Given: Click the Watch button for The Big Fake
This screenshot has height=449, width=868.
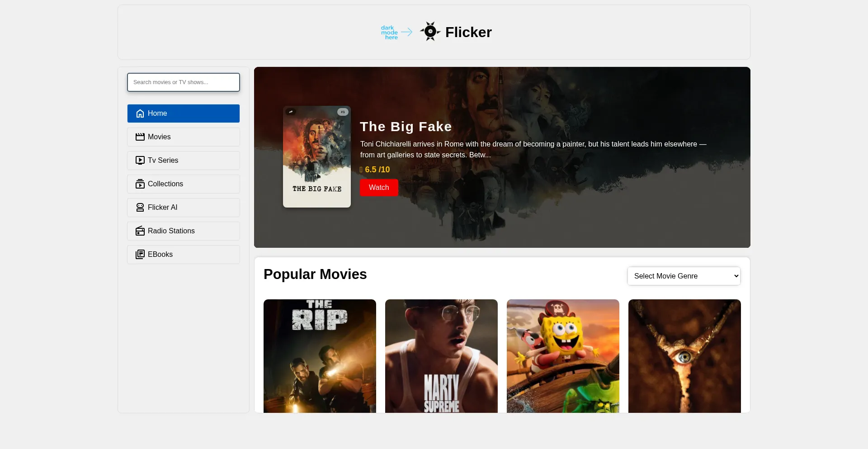Looking at the screenshot, I should (378, 187).
